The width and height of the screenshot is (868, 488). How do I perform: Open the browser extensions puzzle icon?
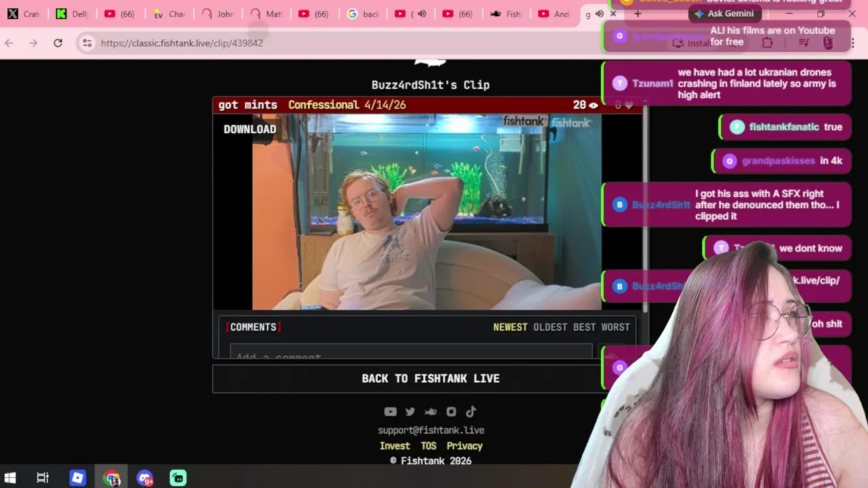(767, 43)
